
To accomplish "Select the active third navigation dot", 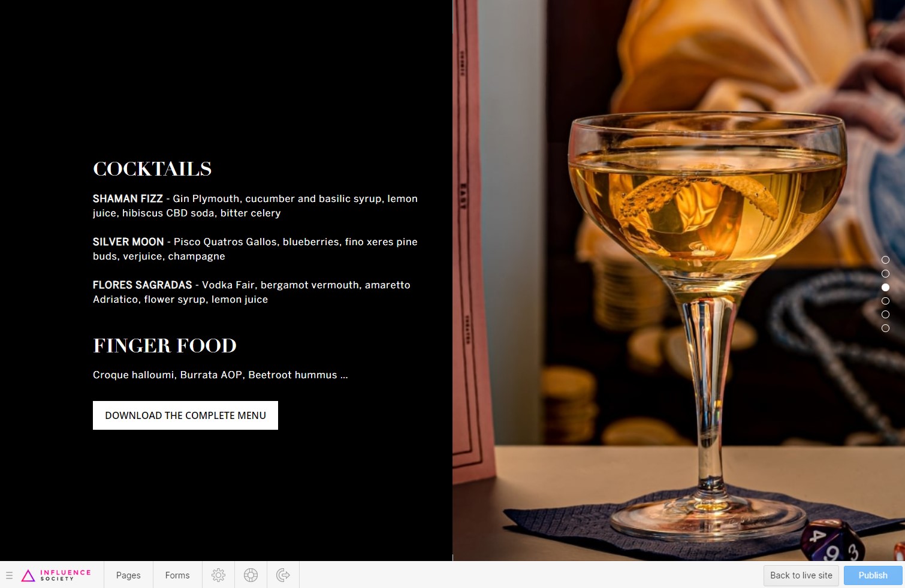I will tap(885, 287).
